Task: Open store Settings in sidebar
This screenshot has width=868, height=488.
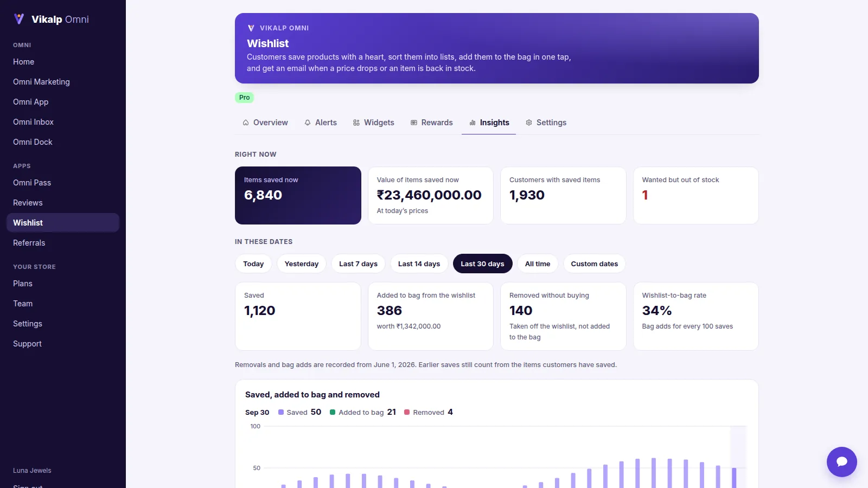Action: point(63,324)
